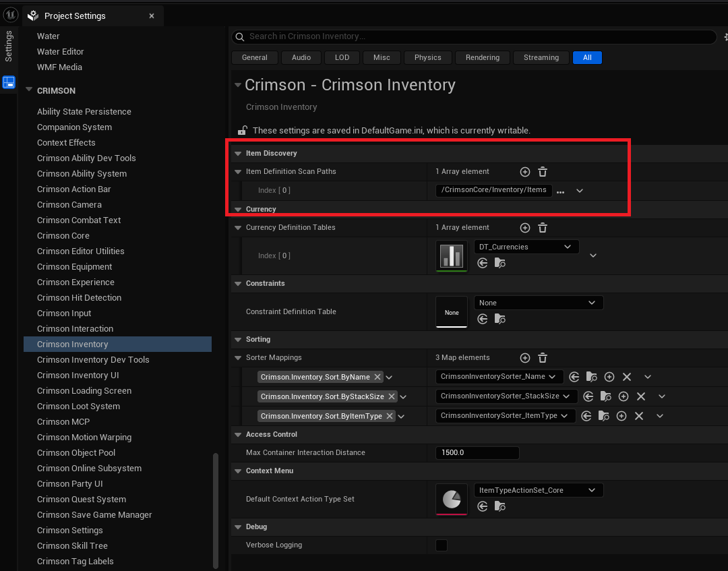
Task: Browse to CrimsonInventorySorter_Name asset
Action: click(x=592, y=377)
